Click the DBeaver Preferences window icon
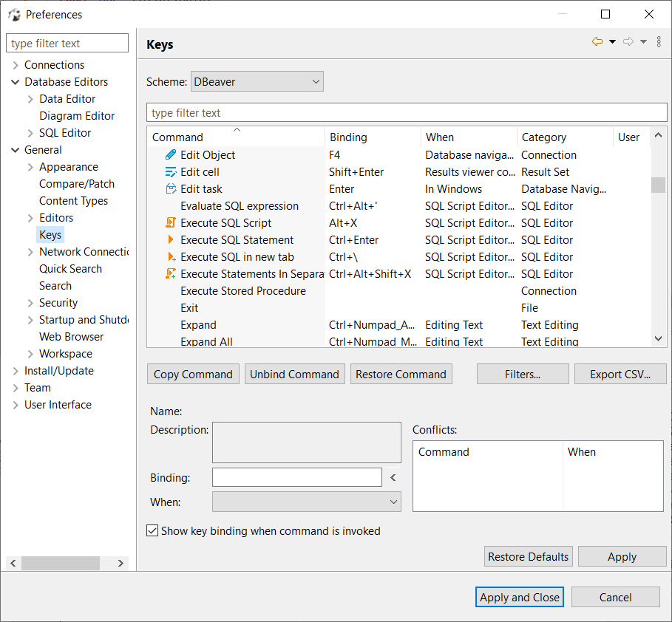672x622 pixels. coord(14,15)
